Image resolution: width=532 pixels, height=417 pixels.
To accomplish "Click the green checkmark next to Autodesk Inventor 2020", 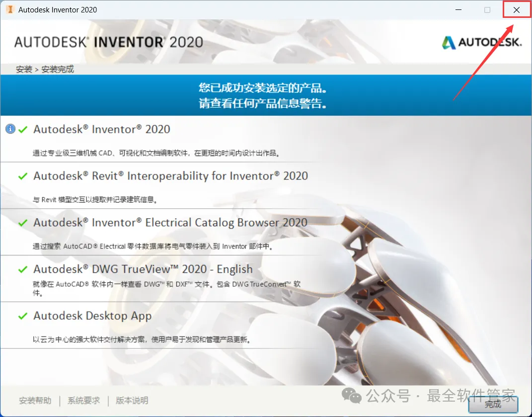I will pos(23,129).
